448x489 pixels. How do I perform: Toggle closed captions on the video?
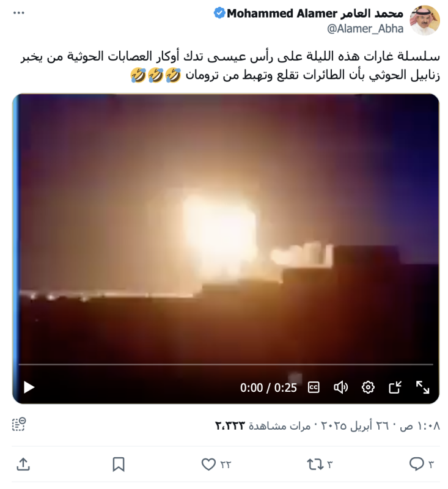tap(314, 388)
